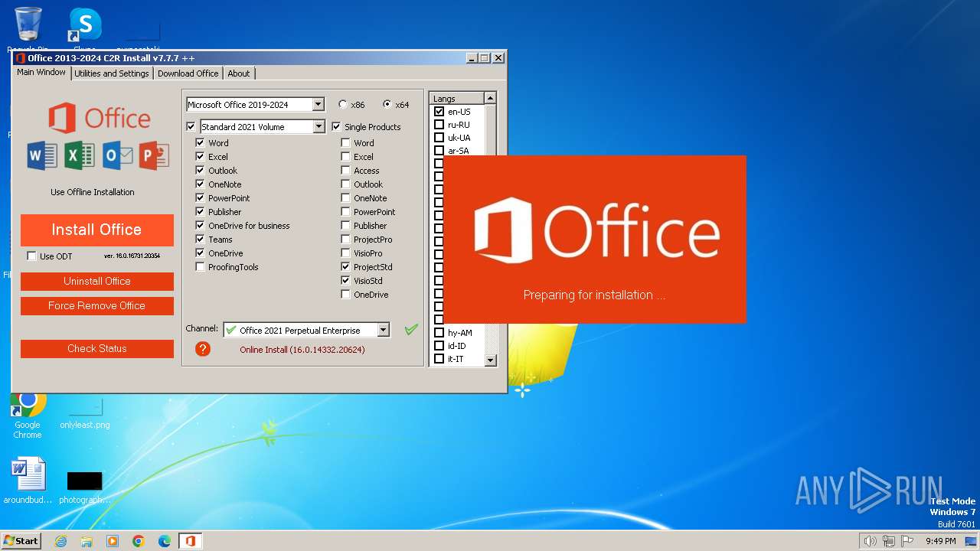This screenshot has height=551, width=980.
Task: Uncheck en-US language option
Action: click(439, 111)
